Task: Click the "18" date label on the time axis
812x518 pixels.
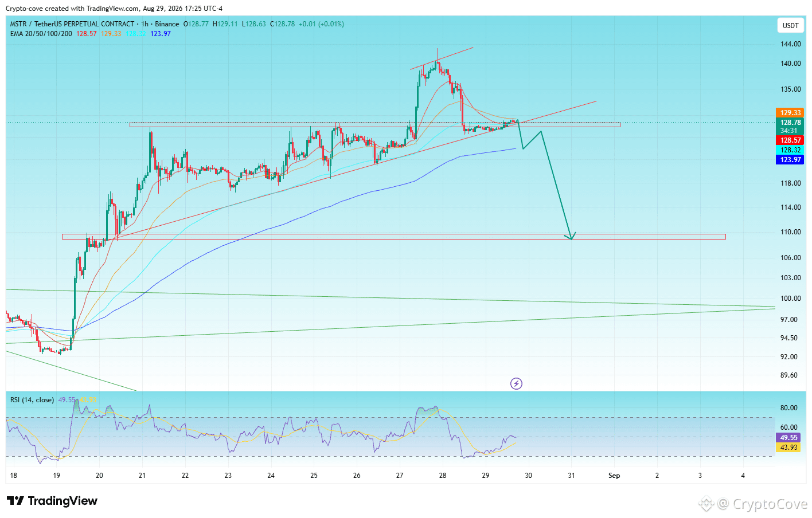Action: (14, 476)
